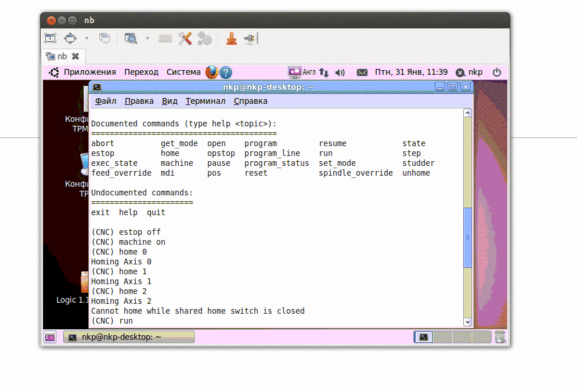Click the '(CNC) run' prompt line
Image resolution: width=577 pixels, height=392 pixels.
112,321
